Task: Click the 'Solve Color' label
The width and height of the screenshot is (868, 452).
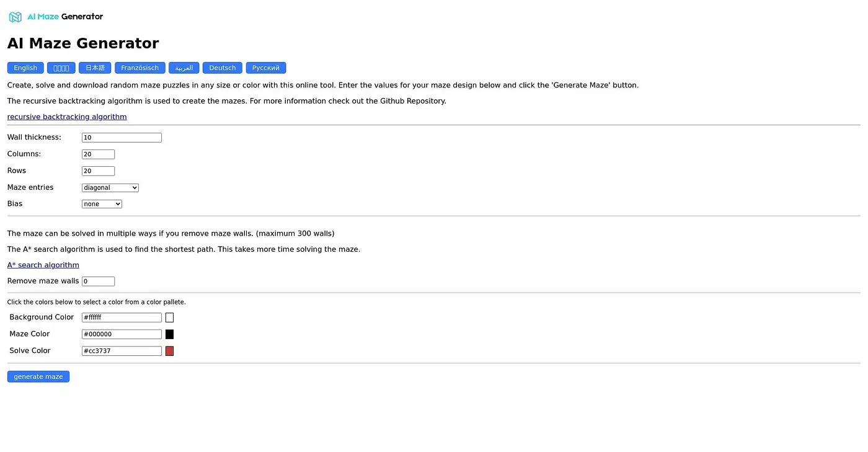Action: tap(30, 350)
